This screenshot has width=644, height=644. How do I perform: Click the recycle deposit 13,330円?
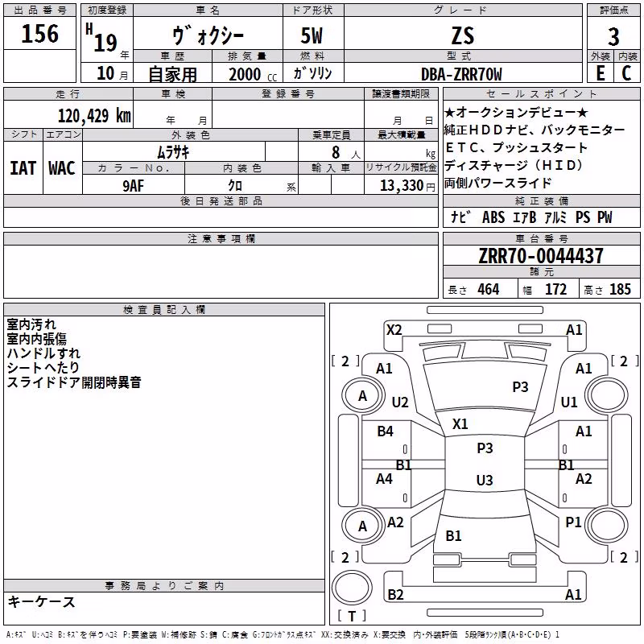point(407,186)
